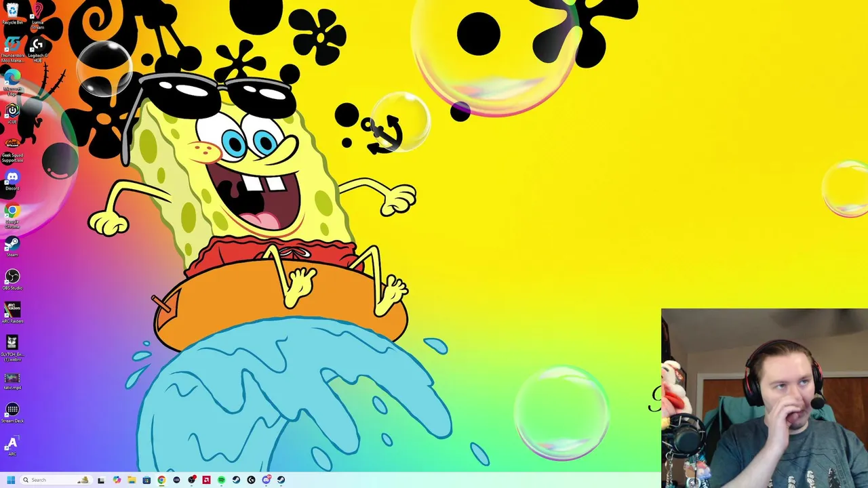Viewport: 868px width, 488px height.
Task: Switch to Discord in the taskbar
Action: pyautogui.click(x=267, y=480)
